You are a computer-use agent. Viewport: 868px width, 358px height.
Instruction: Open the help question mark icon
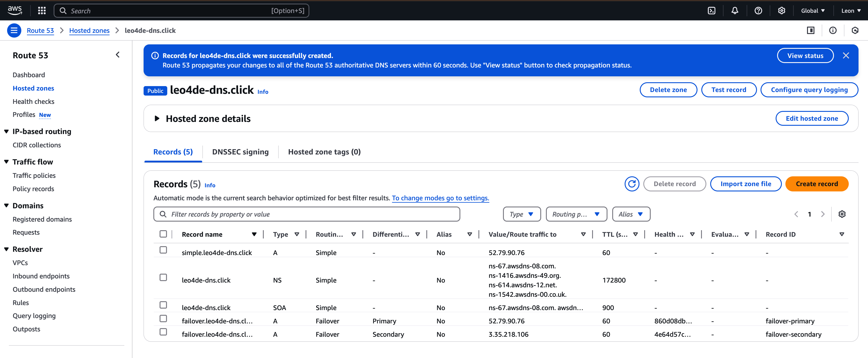(x=758, y=11)
